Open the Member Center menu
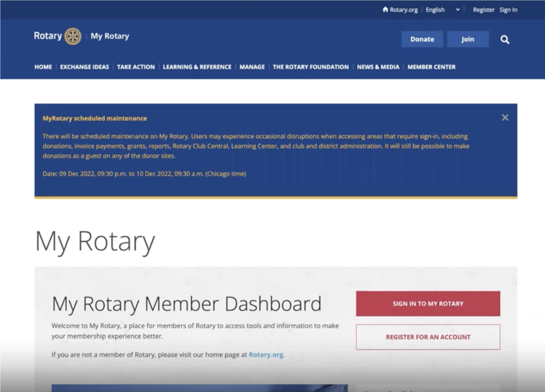Screen dimensions: 545x392 [431, 67]
